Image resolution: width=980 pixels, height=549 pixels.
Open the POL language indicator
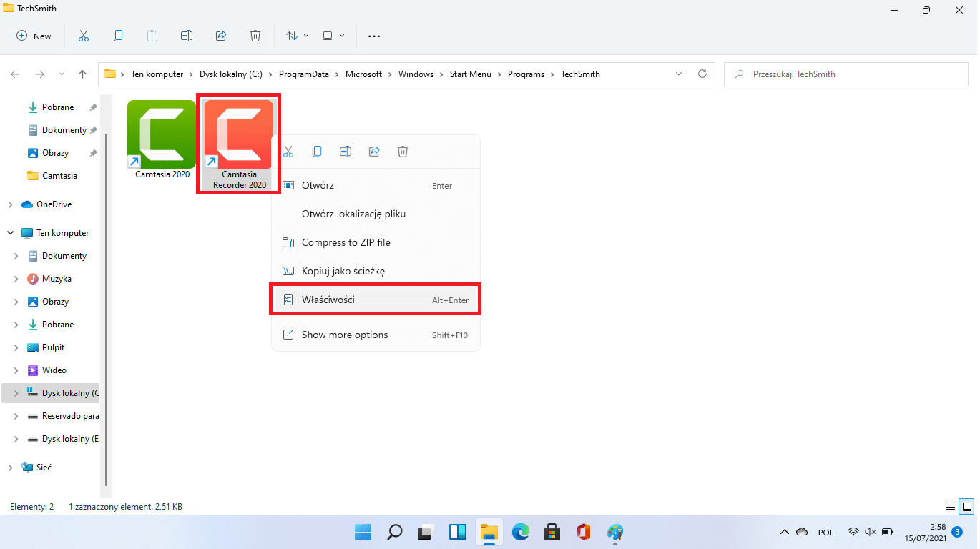tap(825, 532)
